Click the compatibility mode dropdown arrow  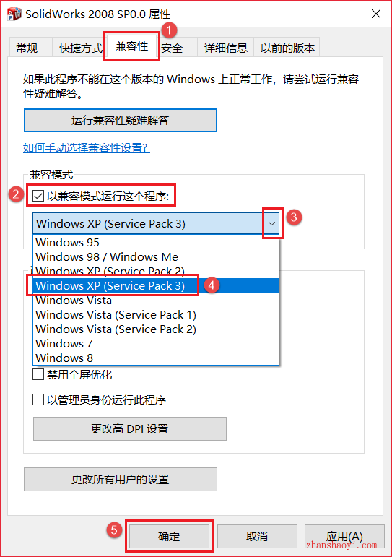272,223
